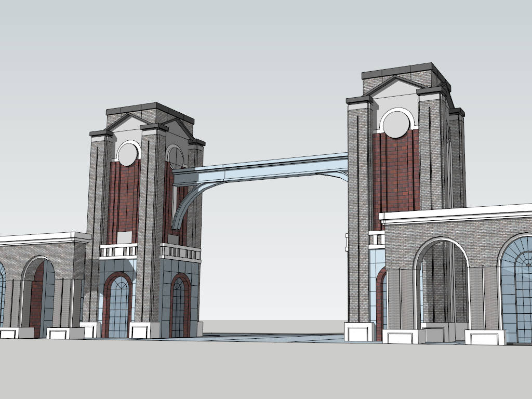
Task: Click the white pedestal at right tower's base
Action: 359,331
